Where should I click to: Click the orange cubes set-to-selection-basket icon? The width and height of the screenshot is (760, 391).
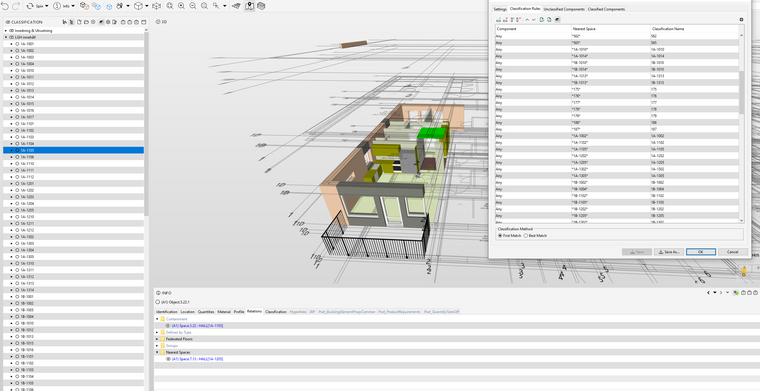[x=84, y=6]
